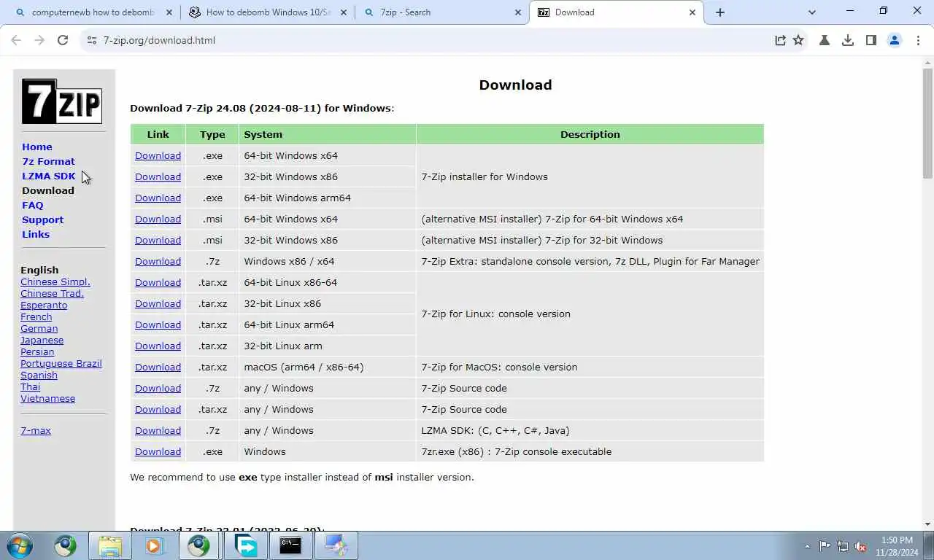Close the How to debomb Windows tab
Screen dimensions: 934x560
click(344, 12)
